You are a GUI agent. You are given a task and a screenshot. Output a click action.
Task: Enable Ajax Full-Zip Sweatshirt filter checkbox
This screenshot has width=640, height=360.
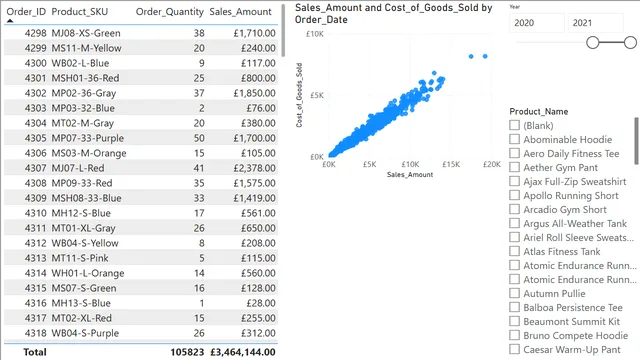coord(514,181)
